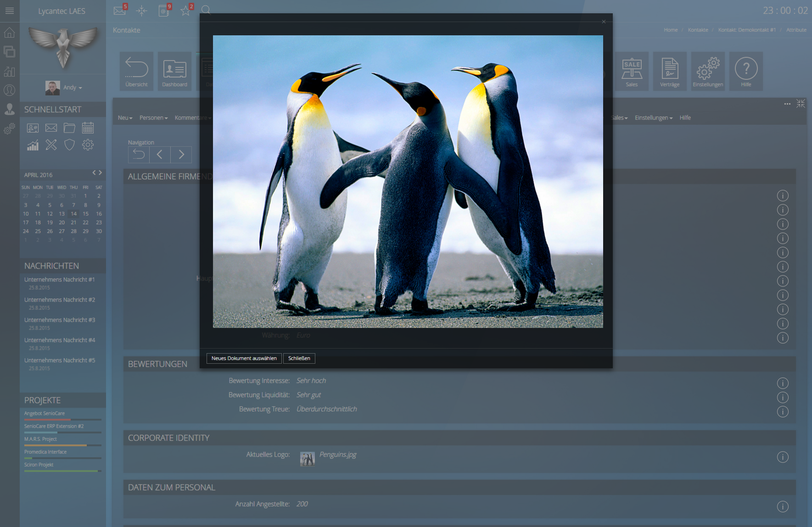Viewport: 812px width, 527px height.
Task: Click the Schließen button
Action: coord(299,358)
